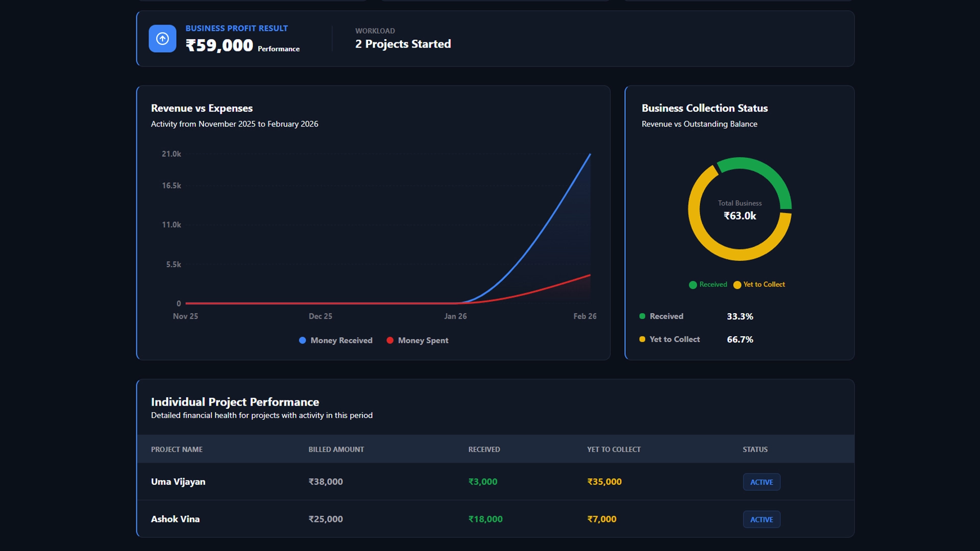980x551 pixels.
Task: Click the blue up-arrow profit icon
Action: 162,39
